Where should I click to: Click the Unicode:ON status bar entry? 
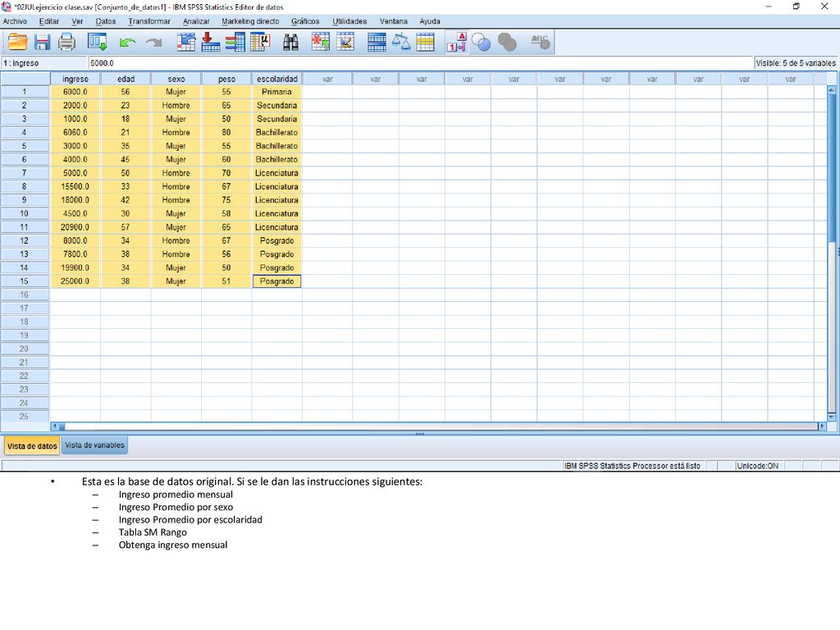(x=757, y=466)
